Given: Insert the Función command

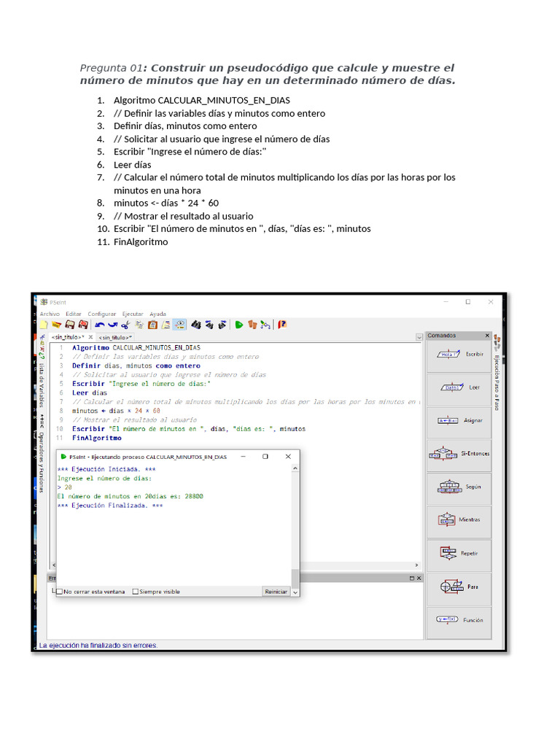Looking at the screenshot, I should pos(459,620).
